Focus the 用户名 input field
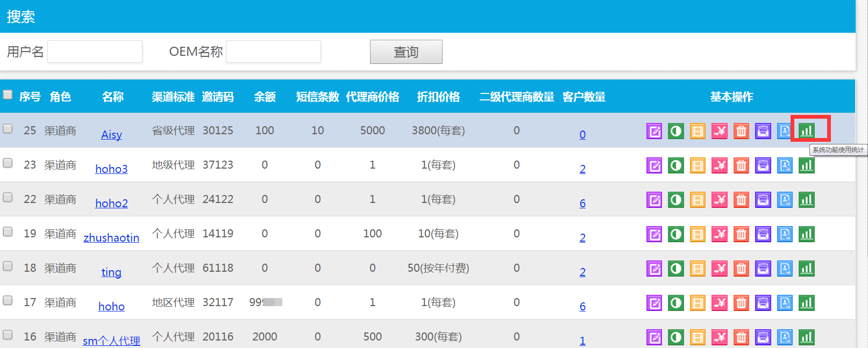The height and width of the screenshot is (348, 868). click(x=95, y=52)
